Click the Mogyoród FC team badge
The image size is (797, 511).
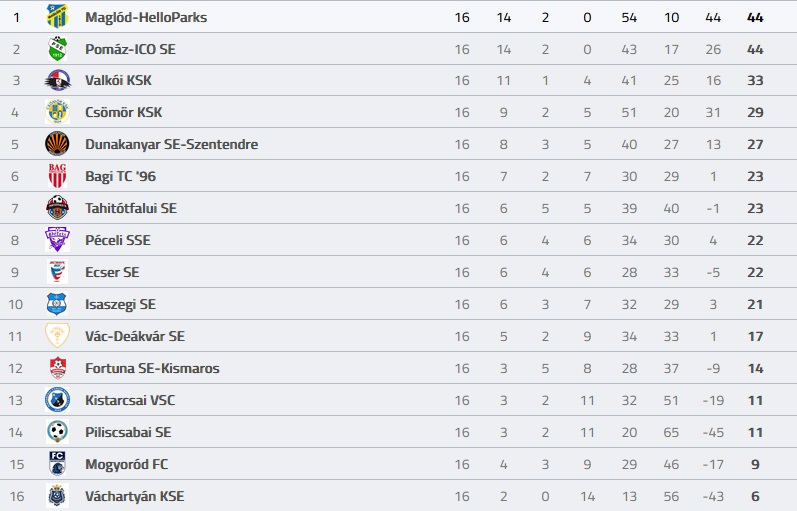click(57, 464)
